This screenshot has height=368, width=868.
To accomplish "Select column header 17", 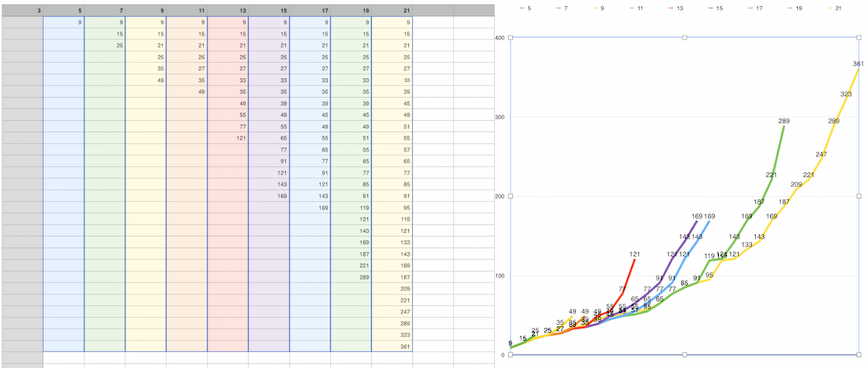I will (309, 10).
